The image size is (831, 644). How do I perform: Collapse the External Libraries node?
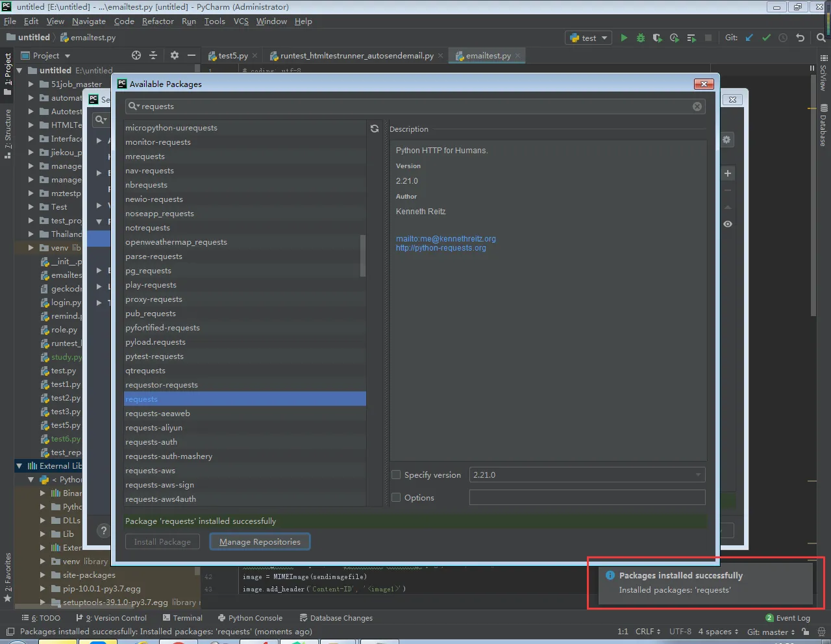[x=19, y=465]
